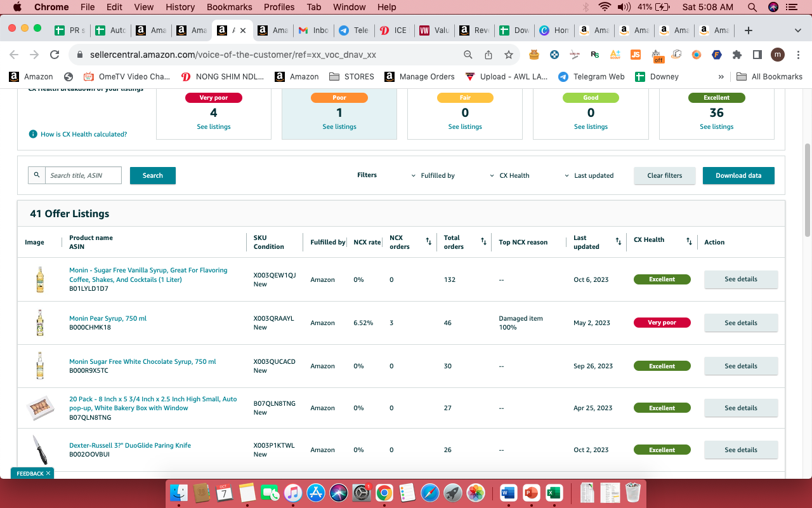Open Microsoft Excel in the dock
This screenshot has width=812, height=508.
(x=554, y=492)
